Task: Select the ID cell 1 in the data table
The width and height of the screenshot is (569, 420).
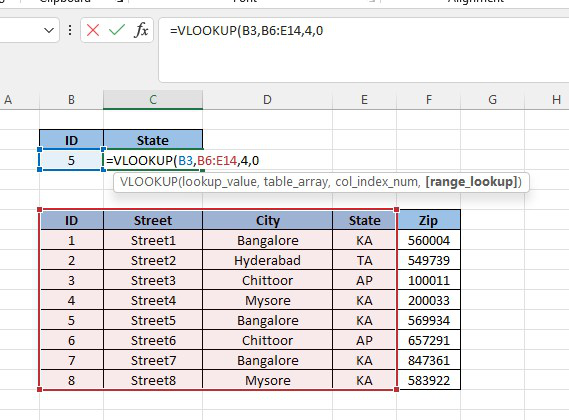Action: pos(71,240)
